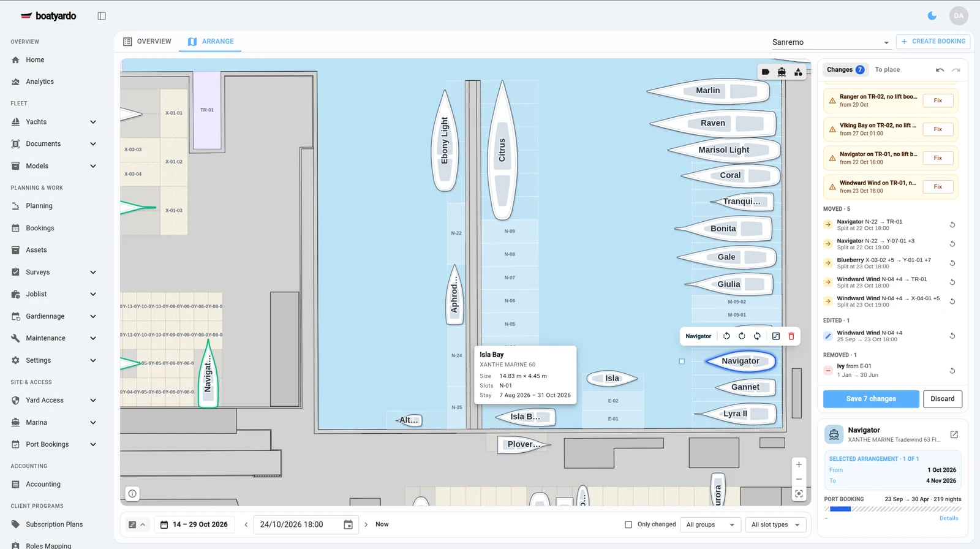Zoom in on the map
Screen dimensions: 980x549
[799, 464]
